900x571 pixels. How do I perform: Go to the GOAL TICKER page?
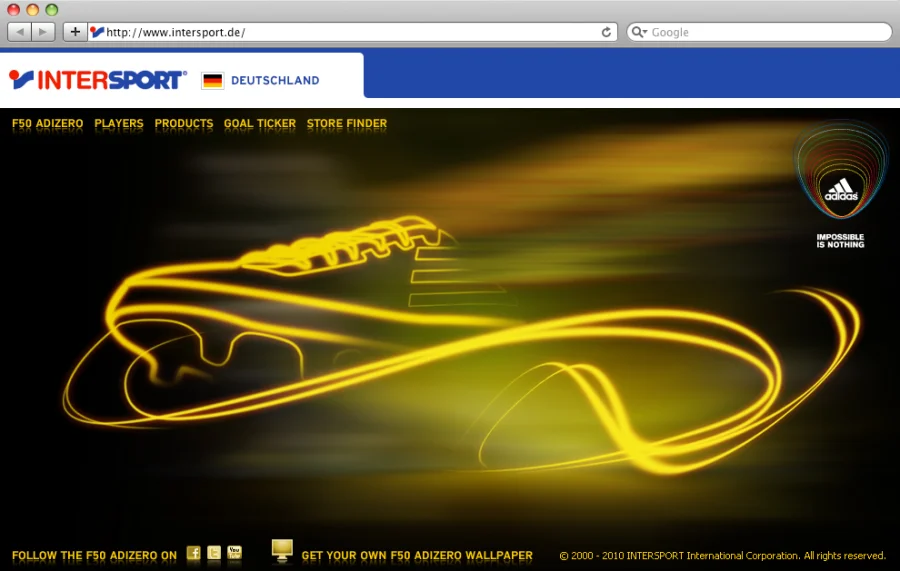260,124
